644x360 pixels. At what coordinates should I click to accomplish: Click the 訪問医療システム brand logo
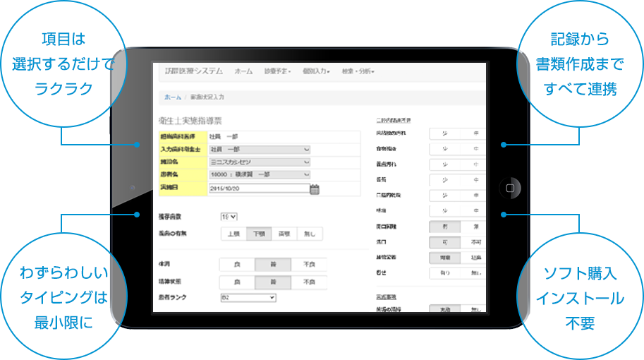tap(193, 71)
